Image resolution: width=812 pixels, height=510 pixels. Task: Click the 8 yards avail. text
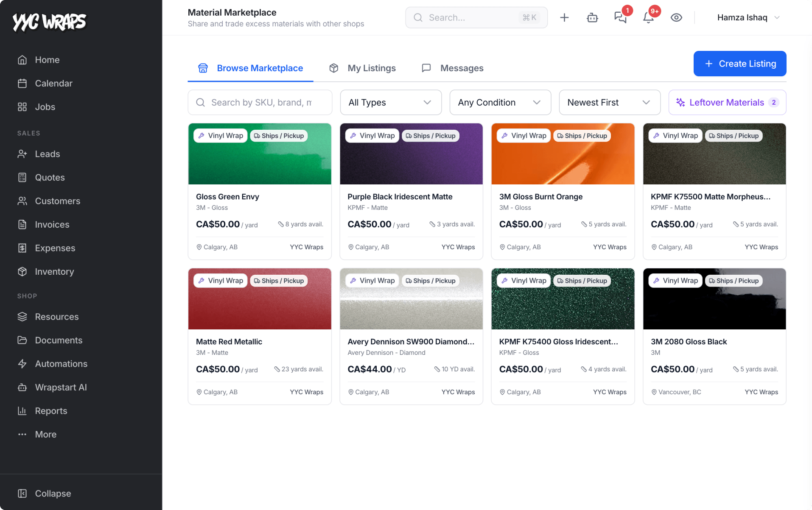click(x=300, y=224)
